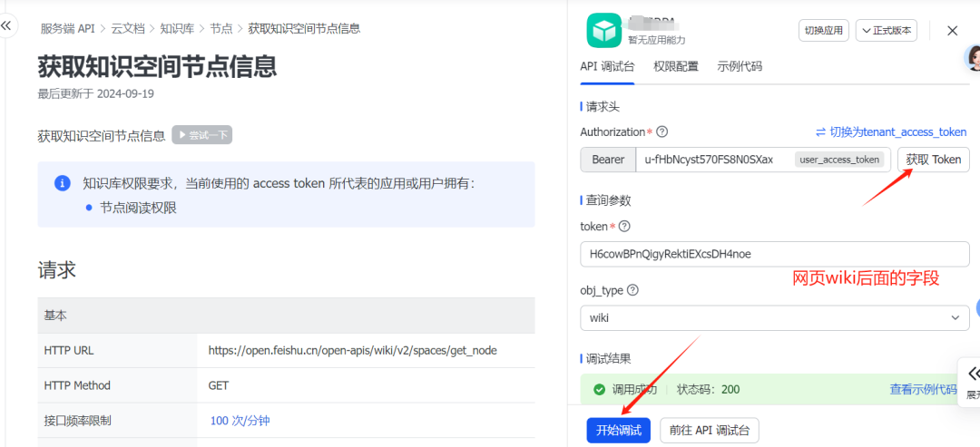Click the 状态码:200 status text
980x447 pixels.
click(x=708, y=390)
